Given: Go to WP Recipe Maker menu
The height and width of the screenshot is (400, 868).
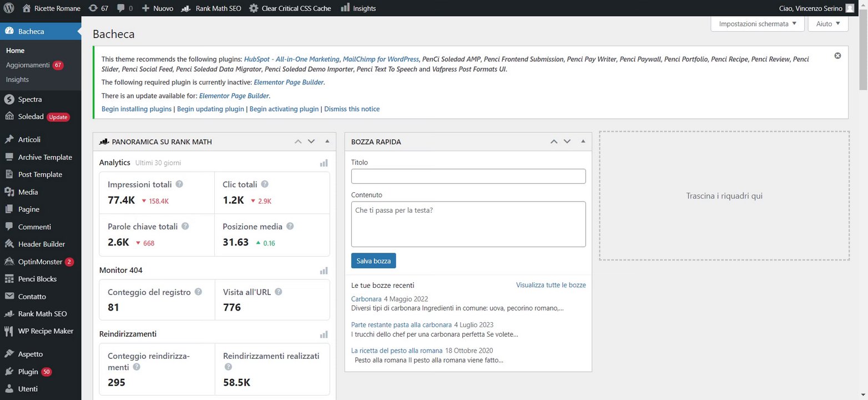Looking at the screenshot, I should 46,331.
